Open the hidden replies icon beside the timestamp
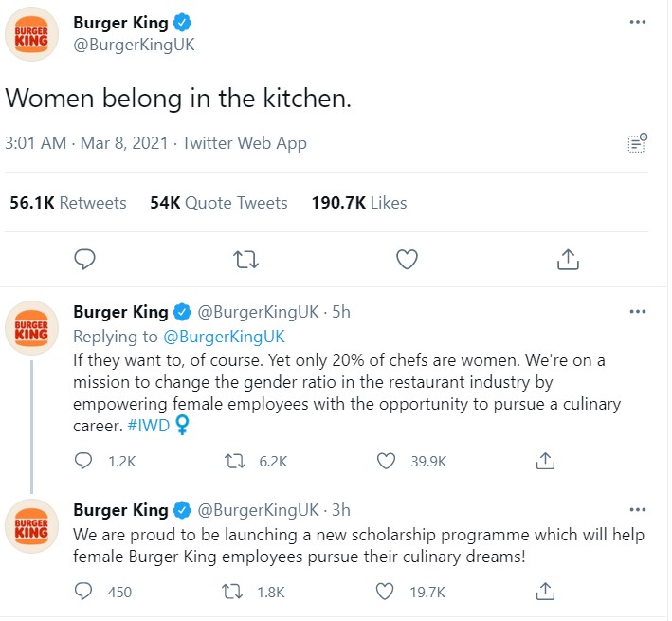 coord(637,143)
